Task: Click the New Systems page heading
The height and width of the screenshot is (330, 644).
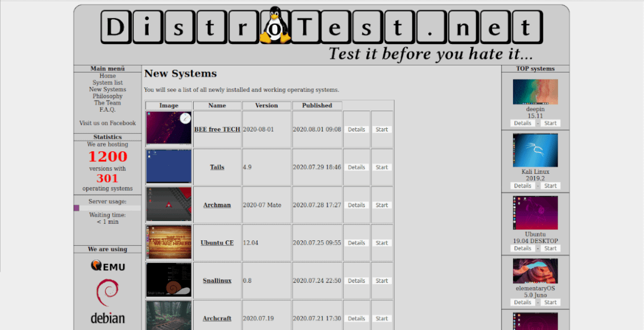Action: pos(181,74)
